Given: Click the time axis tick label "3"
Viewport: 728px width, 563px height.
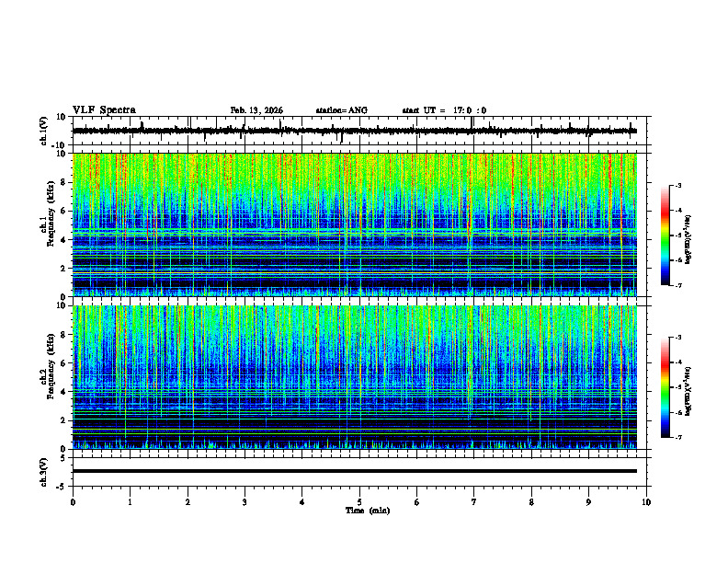Looking at the screenshot, I should (x=245, y=502).
